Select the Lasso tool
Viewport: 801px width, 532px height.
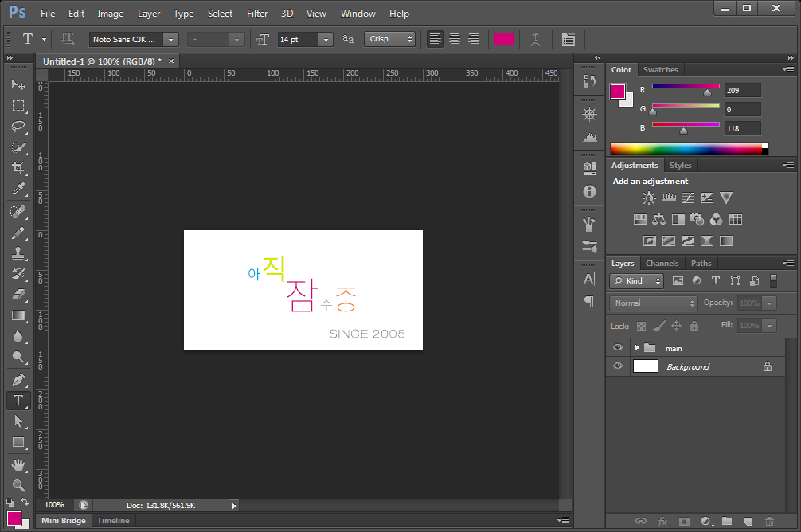[18, 127]
